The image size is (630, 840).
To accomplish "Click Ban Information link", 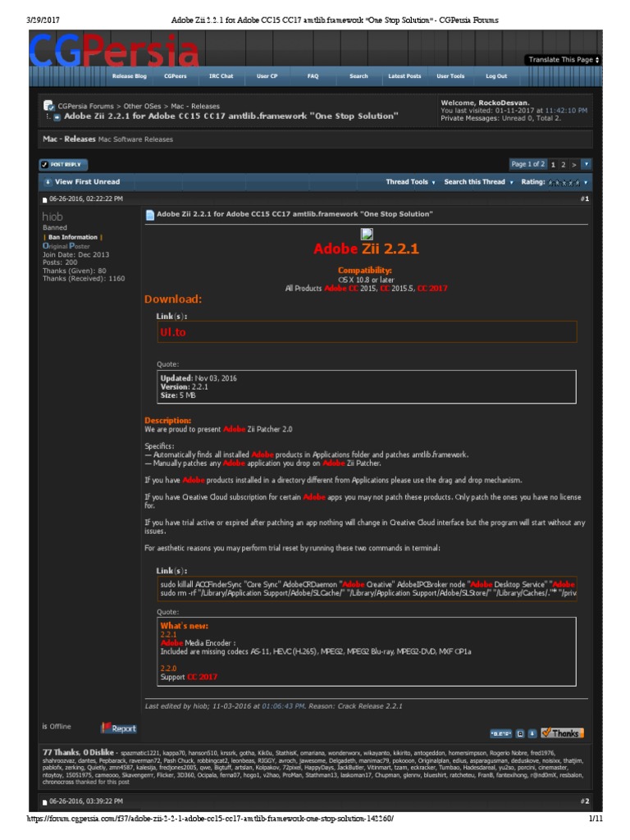I will click(73, 237).
